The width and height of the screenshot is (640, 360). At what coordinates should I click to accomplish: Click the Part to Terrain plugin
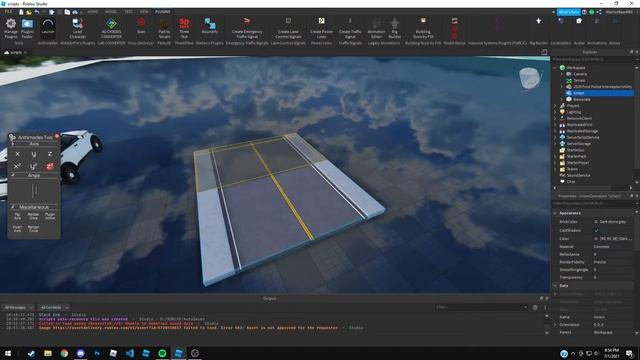coord(164,28)
